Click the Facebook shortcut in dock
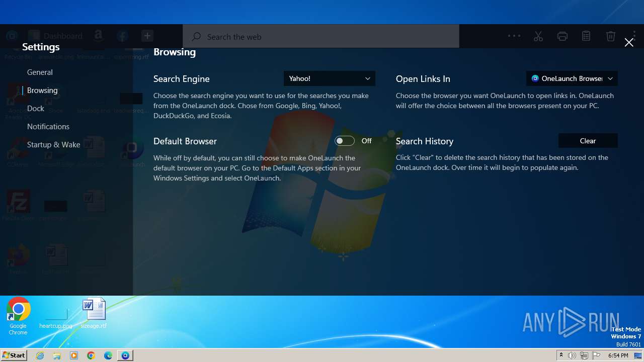 pyautogui.click(x=122, y=36)
